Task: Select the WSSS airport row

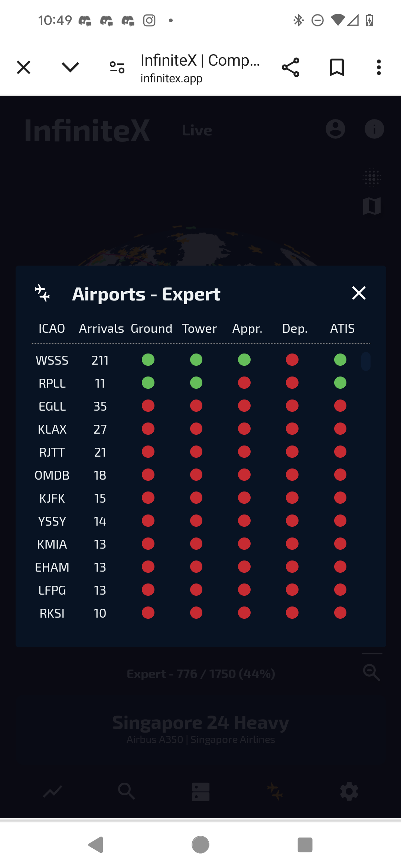Action: pyautogui.click(x=52, y=360)
